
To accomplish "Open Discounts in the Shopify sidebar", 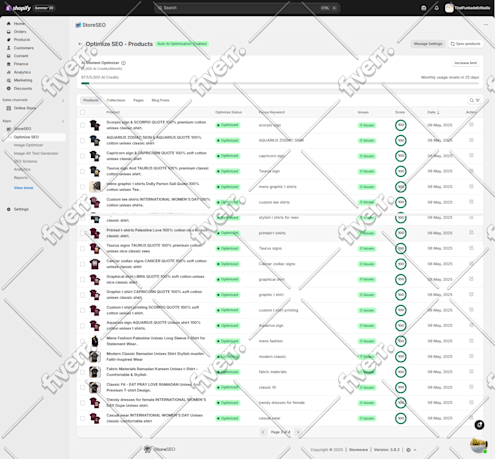I will [23, 88].
